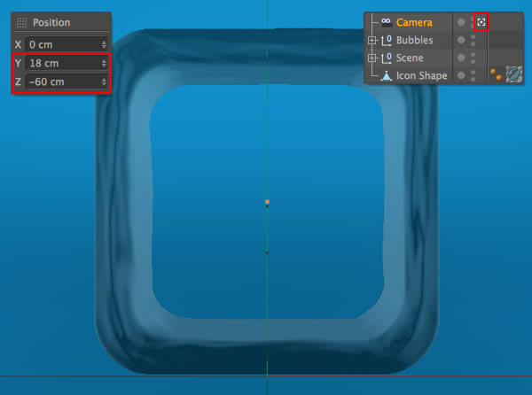Select the Icon Shape object name
Viewport: 532px width, 395px height.
click(422, 75)
